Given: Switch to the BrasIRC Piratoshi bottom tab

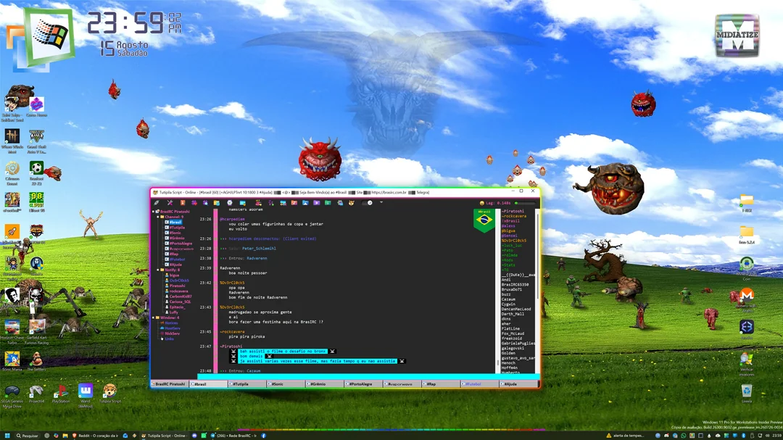Looking at the screenshot, I should click(170, 384).
